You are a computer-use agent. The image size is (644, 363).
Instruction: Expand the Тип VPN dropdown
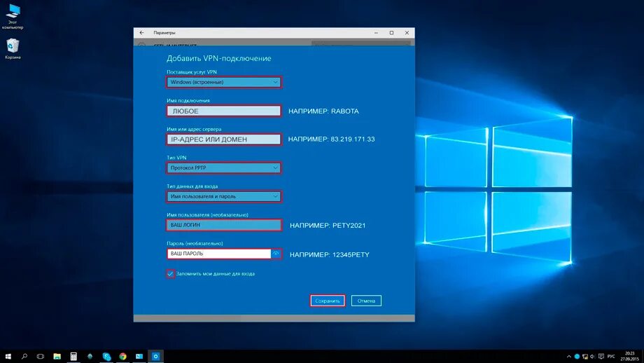[224, 167]
